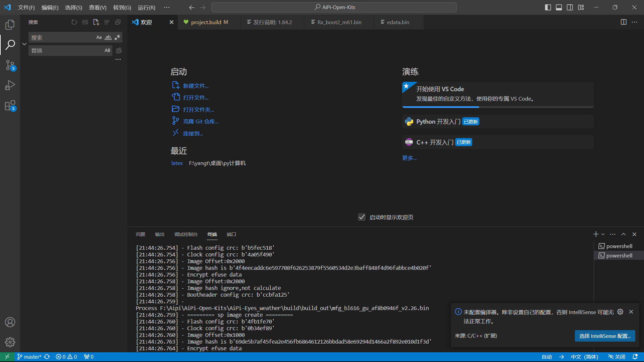This screenshot has width=644, height=362.
Task: Toggle bottom panel visibility
Action: [x=559, y=7]
